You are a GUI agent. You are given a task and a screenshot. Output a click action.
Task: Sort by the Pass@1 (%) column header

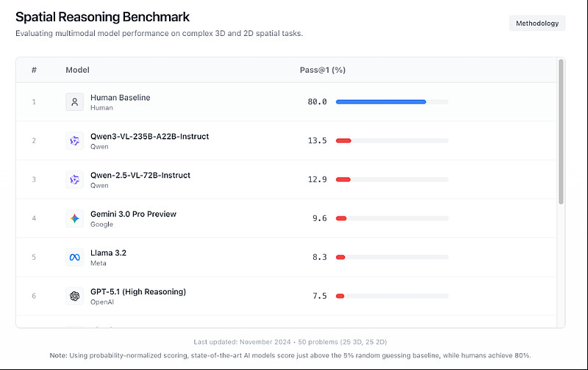click(x=323, y=70)
